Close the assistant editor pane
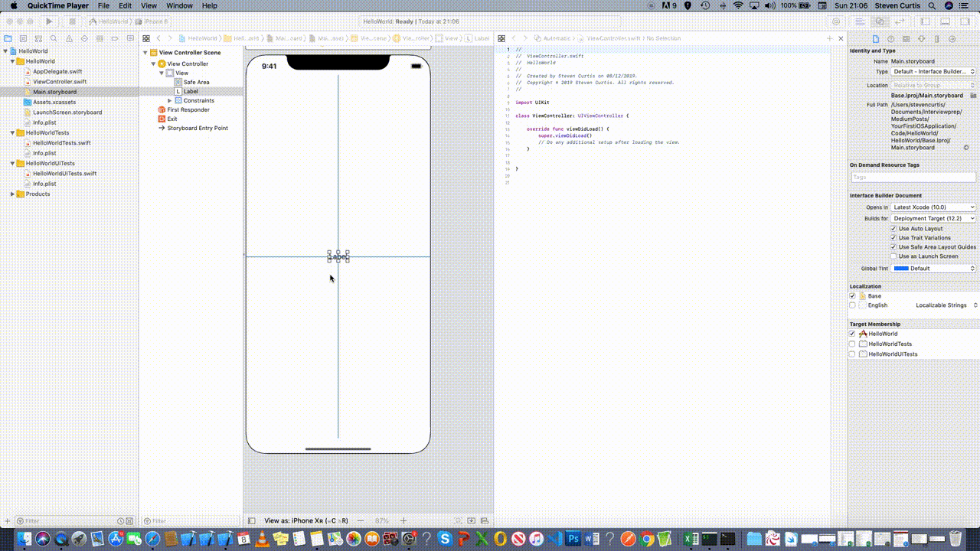Image resolution: width=980 pixels, height=551 pixels. (841, 38)
